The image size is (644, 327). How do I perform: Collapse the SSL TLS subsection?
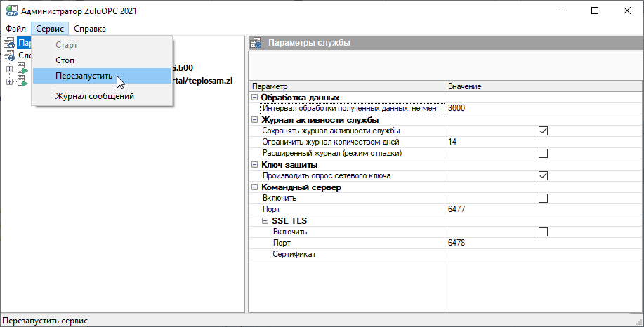coord(265,221)
